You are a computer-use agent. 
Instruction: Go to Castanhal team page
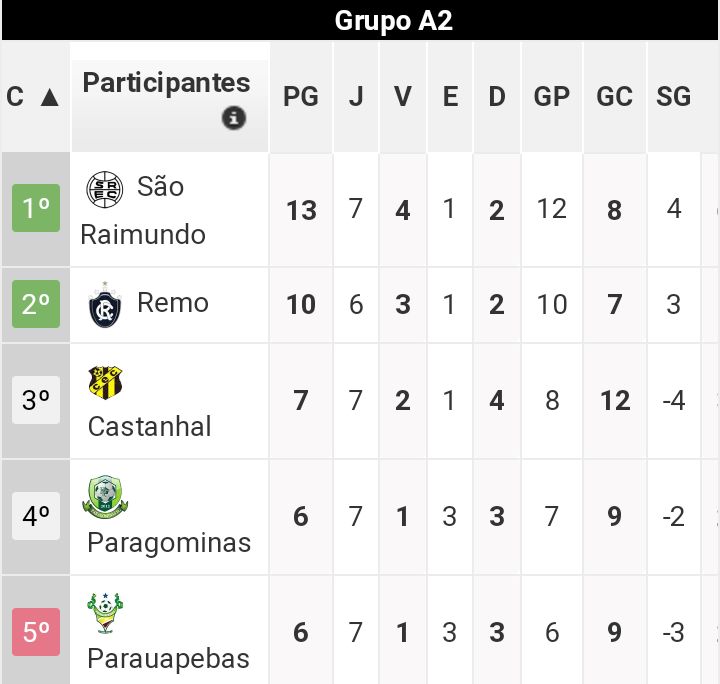[x=150, y=427]
